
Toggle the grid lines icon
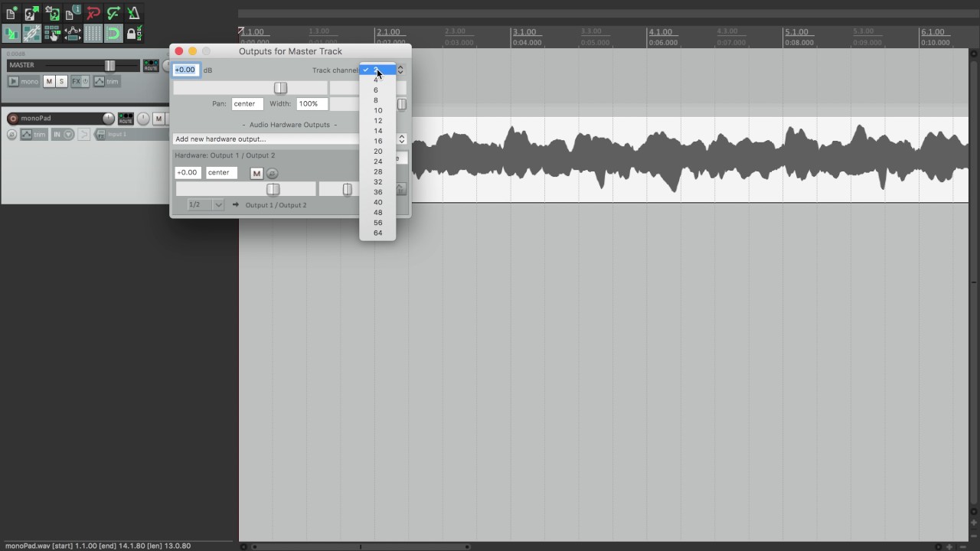pyautogui.click(x=93, y=34)
